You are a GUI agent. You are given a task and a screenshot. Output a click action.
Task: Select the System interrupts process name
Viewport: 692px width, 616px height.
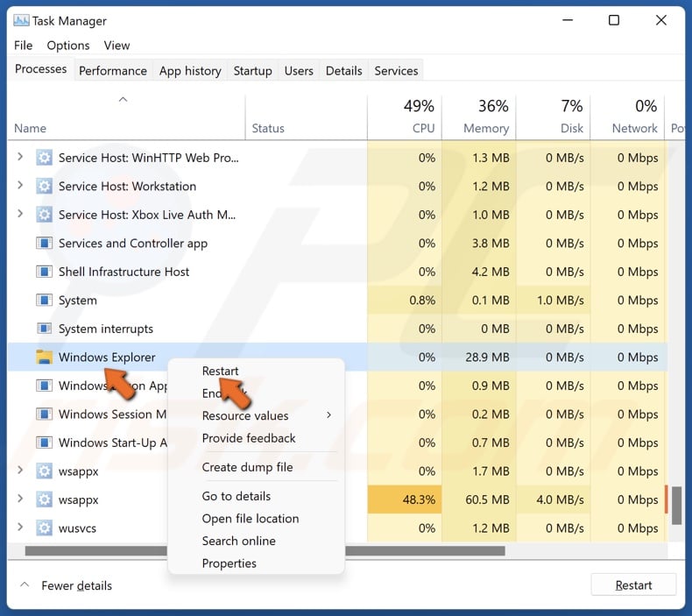(105, 329)
